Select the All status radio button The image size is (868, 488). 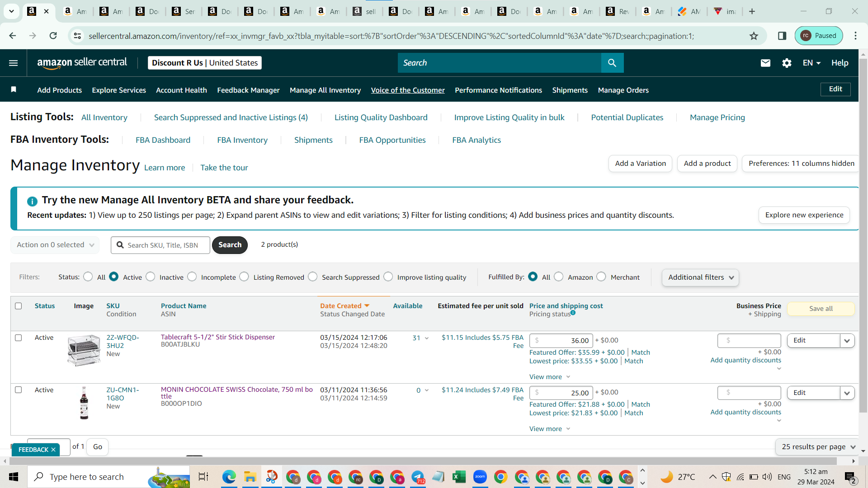coord(88,277)
